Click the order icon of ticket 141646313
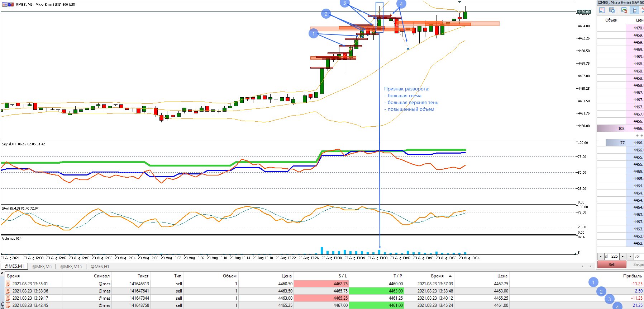Screen dimensions: 644x309 [x=8, y=284]
